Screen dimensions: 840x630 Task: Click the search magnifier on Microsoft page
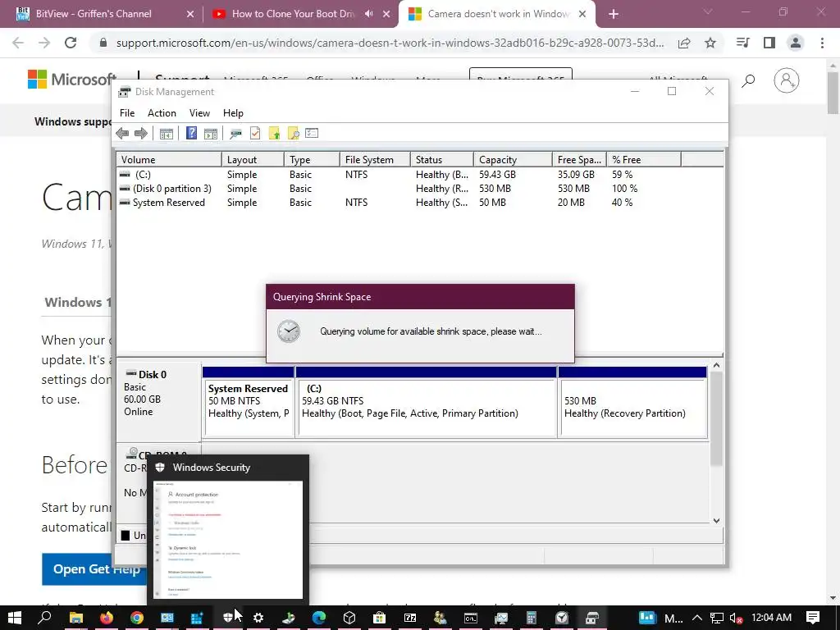tap(748, 81)
